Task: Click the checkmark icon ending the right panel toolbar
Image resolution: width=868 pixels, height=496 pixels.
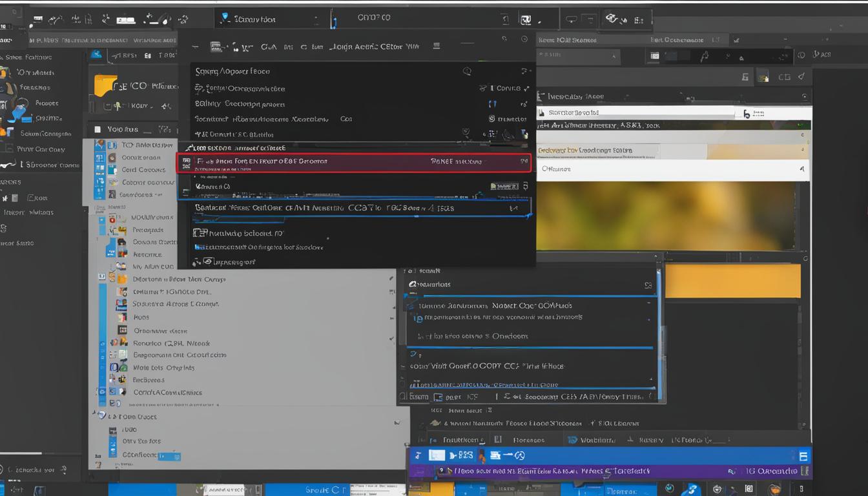Action: click(x=802, y=76)
